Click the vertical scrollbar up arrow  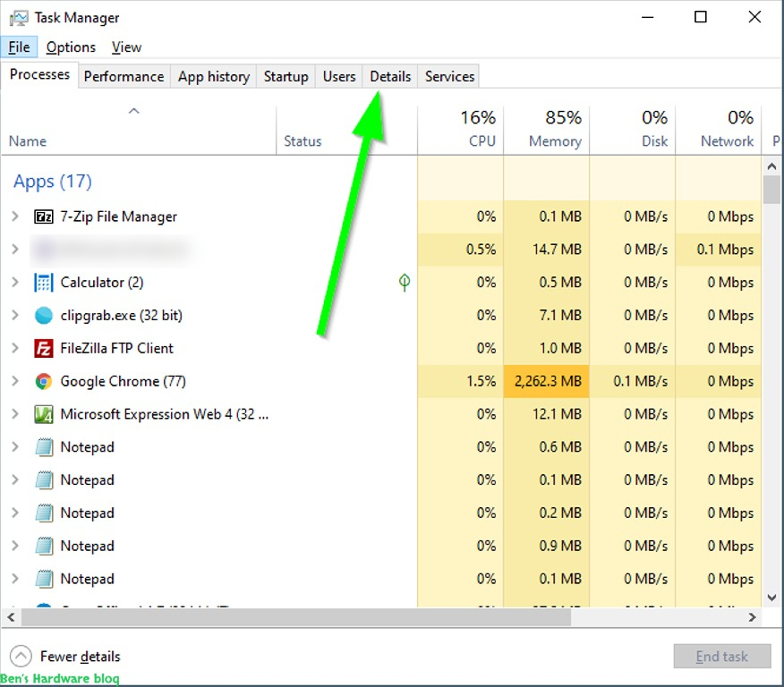[x=771, y=165]
